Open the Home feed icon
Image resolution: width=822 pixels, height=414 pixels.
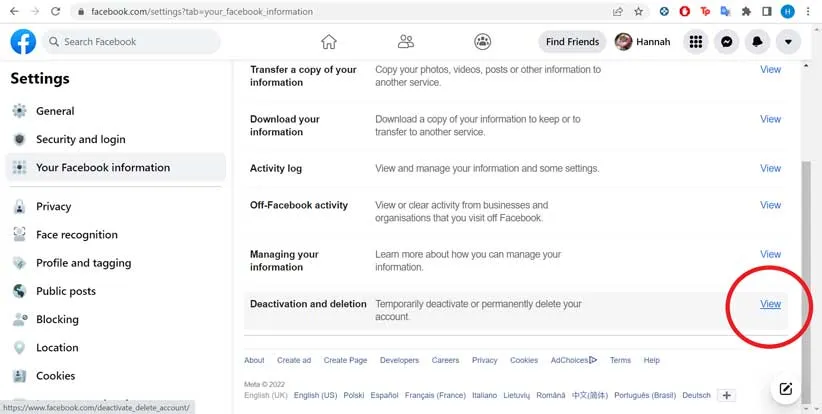pyautogui.click(x=328, y=42)
